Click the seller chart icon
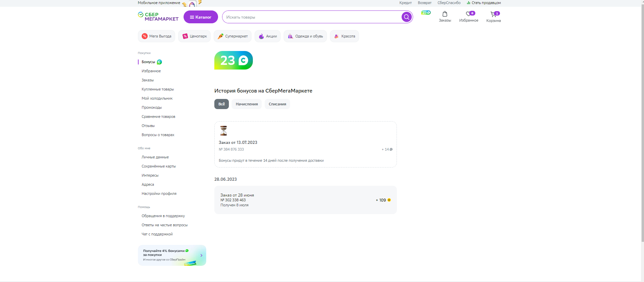 click(469, 3)
